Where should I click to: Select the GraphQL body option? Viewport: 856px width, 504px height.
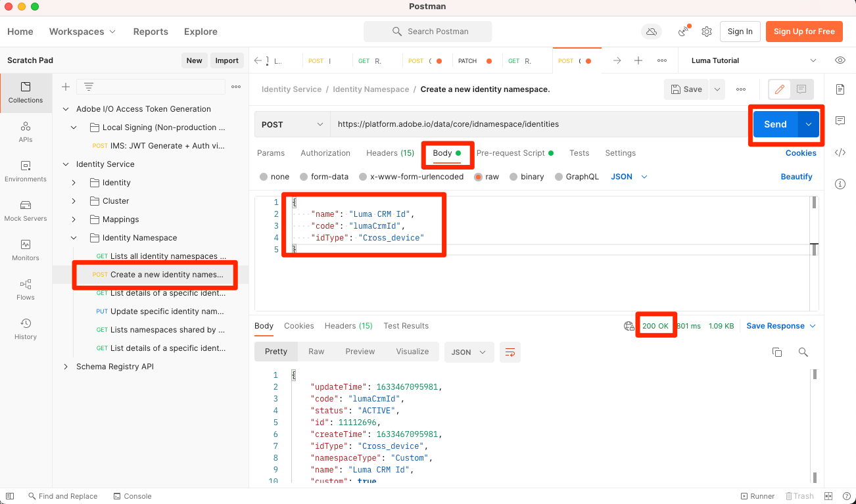pos(559,177)
